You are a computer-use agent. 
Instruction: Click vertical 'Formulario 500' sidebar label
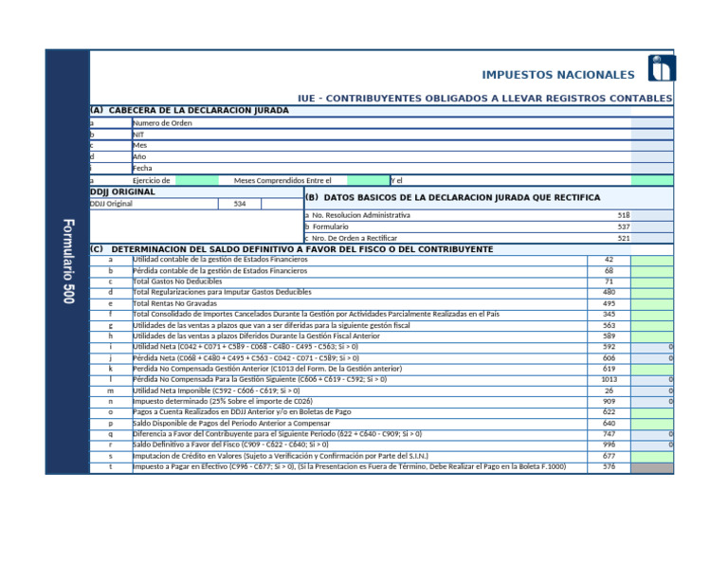68,262
